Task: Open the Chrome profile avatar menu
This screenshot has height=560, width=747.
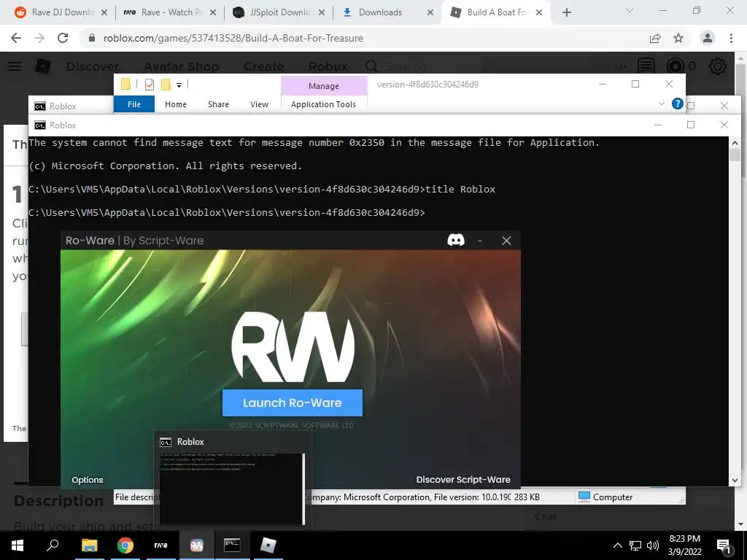Action: pyautogui.click(x=708, y=38)
